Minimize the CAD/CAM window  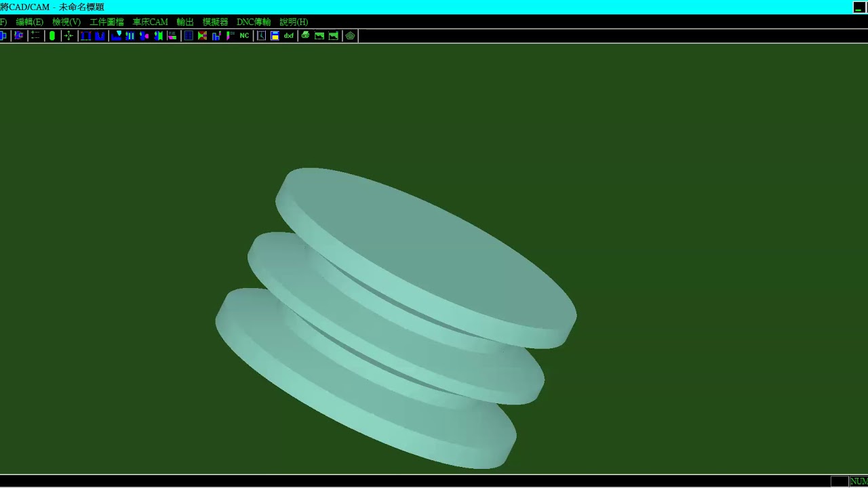[x=859, y=7]
